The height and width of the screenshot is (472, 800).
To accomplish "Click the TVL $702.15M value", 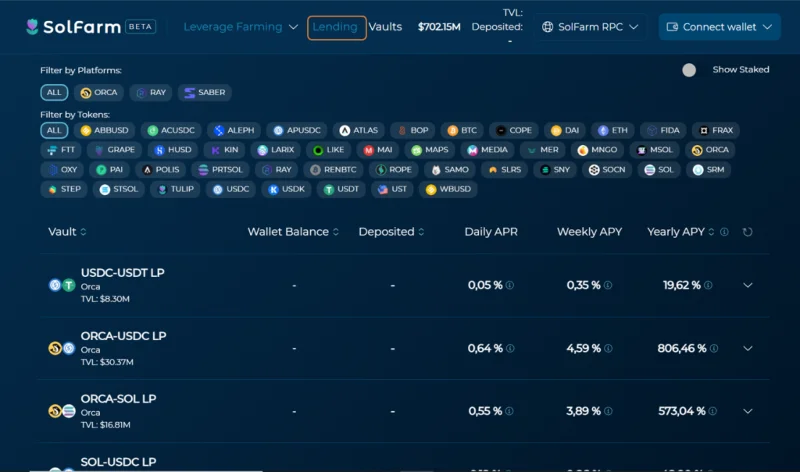I will tap(439, 27).
